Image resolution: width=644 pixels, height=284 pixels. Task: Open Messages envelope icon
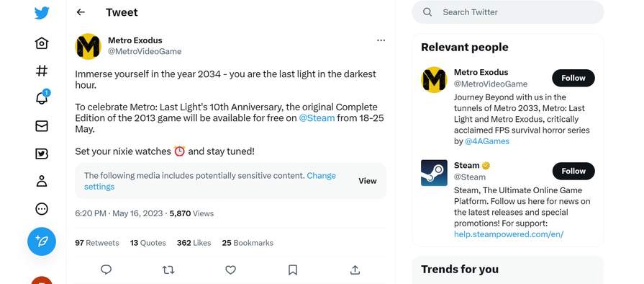42,126
